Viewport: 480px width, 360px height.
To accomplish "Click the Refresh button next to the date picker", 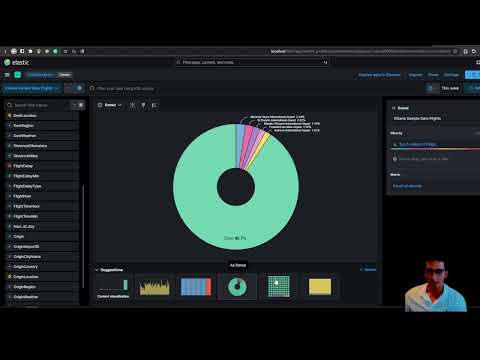I will coord(472,88).
